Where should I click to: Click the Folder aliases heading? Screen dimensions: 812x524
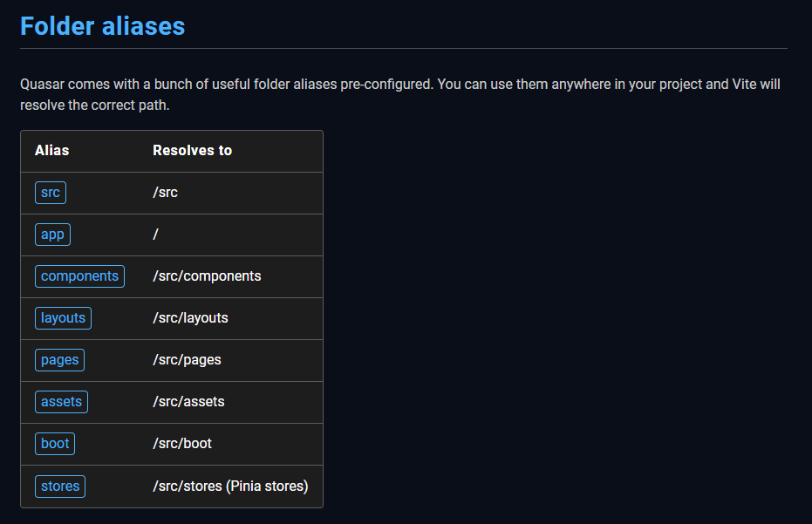point(102,26)
